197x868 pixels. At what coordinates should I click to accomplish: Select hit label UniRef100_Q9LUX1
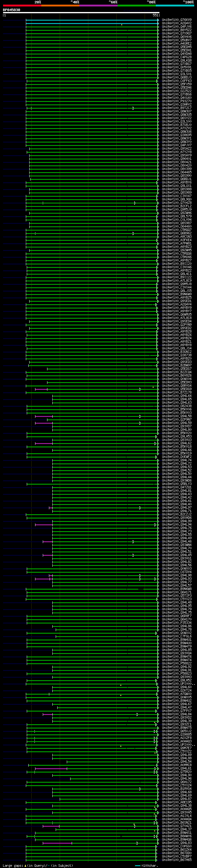coord(177,186)
